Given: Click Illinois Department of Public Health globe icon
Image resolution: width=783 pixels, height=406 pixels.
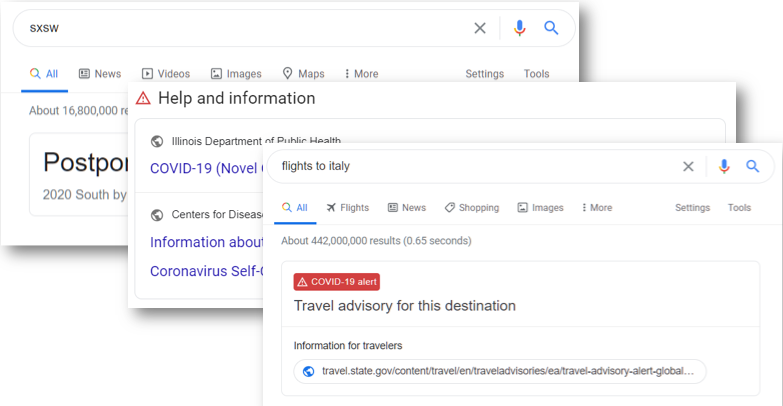Looking at the screenshot, I should point(157,141).
